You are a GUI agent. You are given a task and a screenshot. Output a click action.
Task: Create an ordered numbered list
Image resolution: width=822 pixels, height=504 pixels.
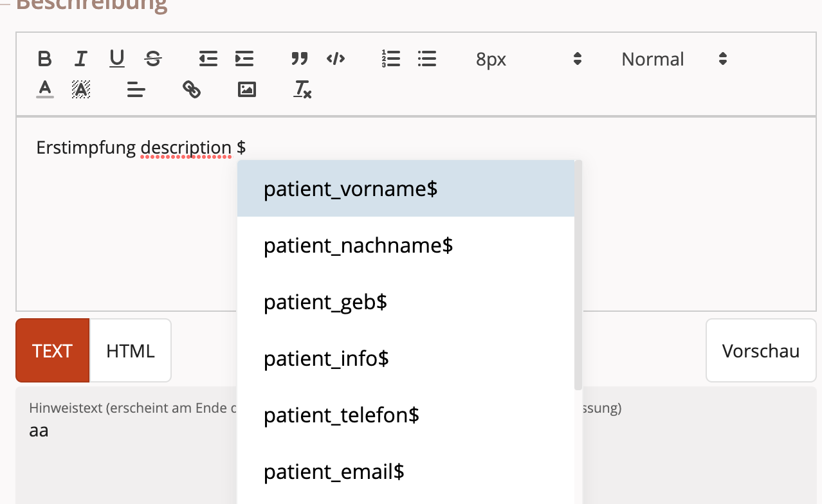click(390, 59)
